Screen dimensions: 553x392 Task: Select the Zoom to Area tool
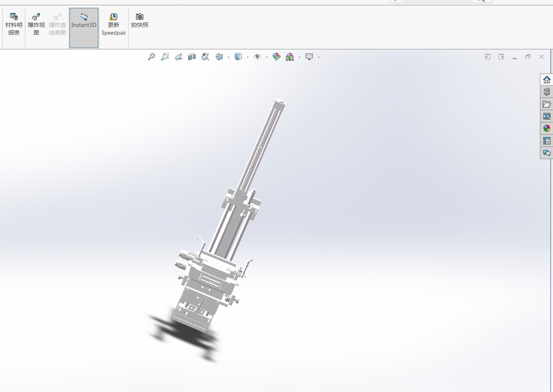(165, 57)
